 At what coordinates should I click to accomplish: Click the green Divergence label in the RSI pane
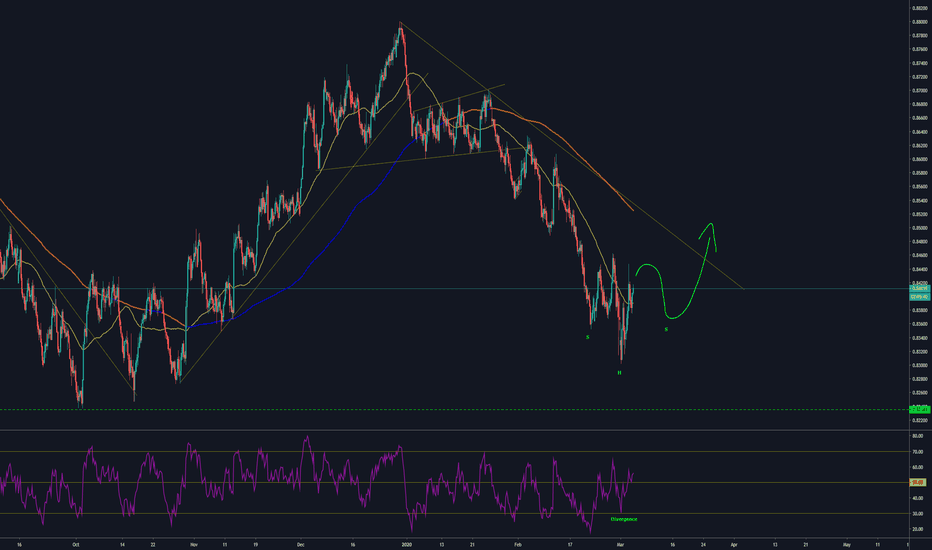[624, 519]
